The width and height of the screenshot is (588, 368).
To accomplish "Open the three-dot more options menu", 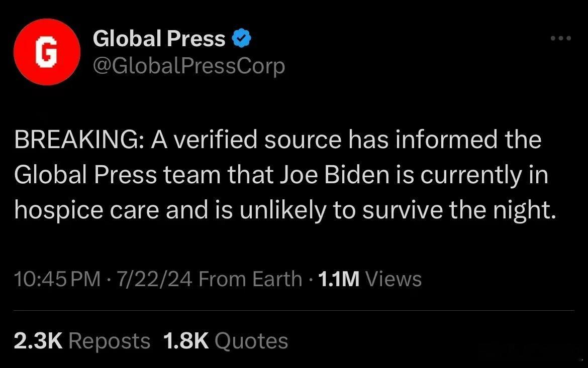I will click(x=561, y=38).
